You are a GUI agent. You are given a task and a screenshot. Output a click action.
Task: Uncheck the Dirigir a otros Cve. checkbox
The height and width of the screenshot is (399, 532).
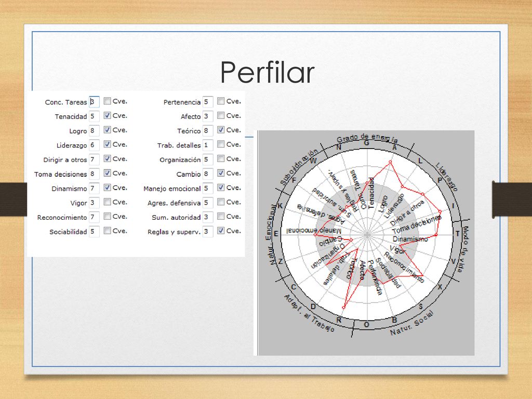[107, 158]
